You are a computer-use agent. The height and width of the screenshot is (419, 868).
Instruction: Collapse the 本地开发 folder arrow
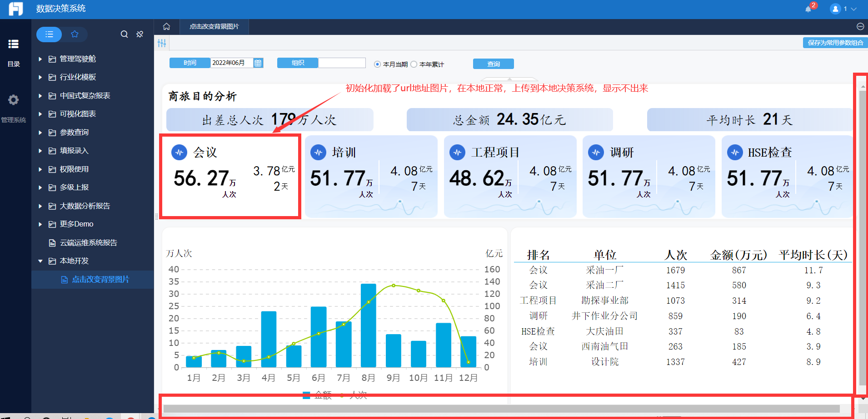40,261
